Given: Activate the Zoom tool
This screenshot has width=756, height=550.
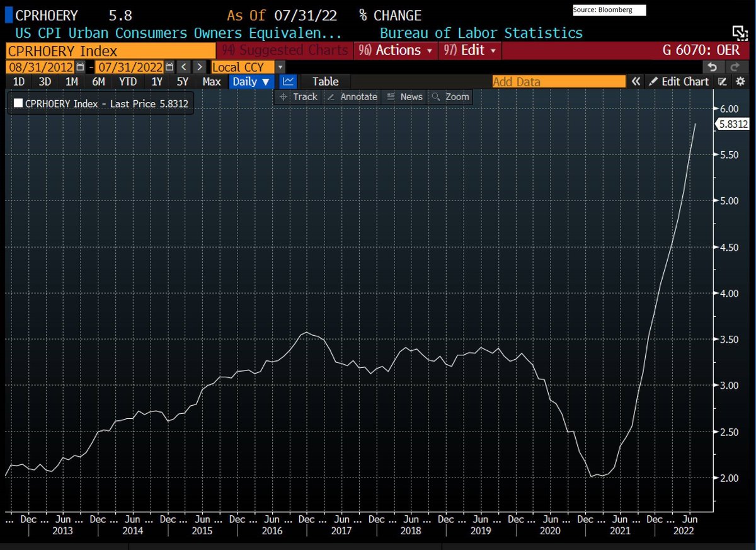Looking at the screenshot, I should pos(450,96).
